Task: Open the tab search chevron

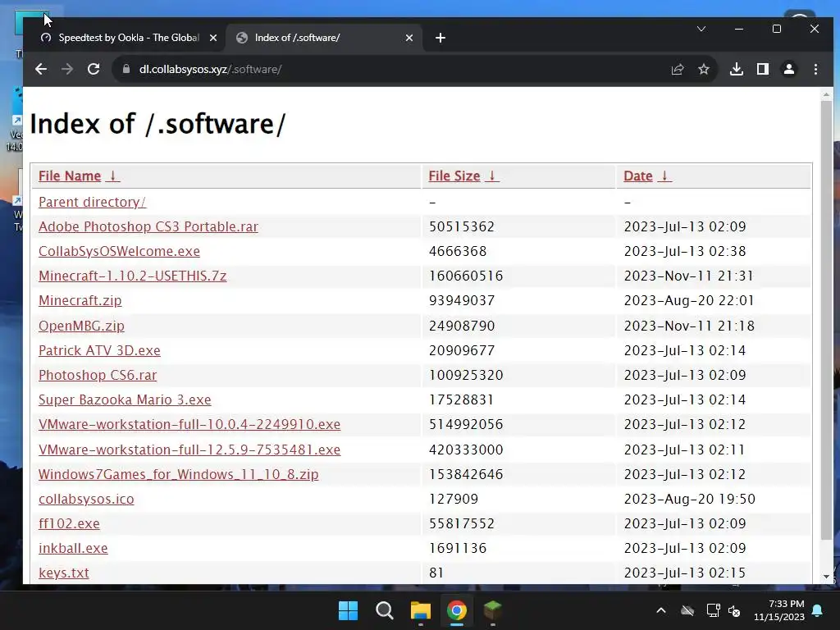Action: click(x=701, y=29)
